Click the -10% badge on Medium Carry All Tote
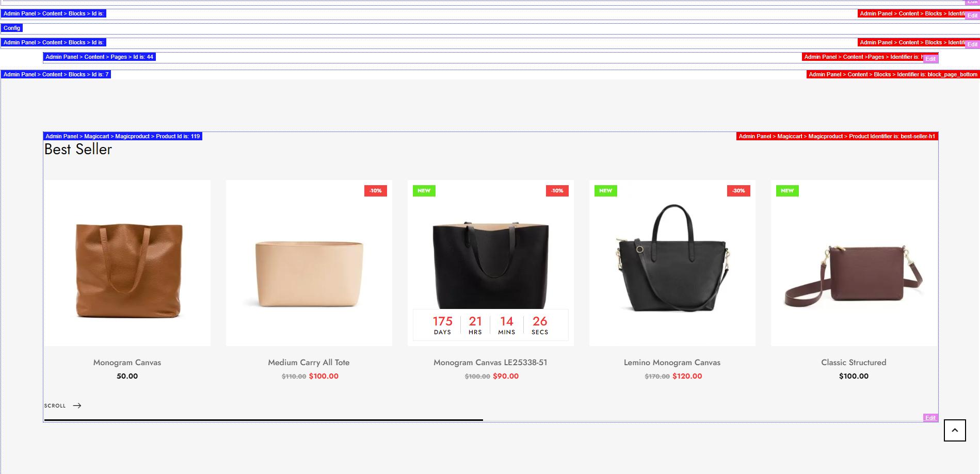980x474 pixels. (375, 191)
